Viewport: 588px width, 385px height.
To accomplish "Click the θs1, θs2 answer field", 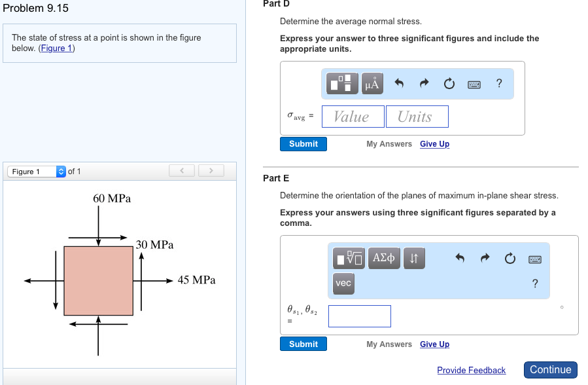I will click(x=360, y=316).
